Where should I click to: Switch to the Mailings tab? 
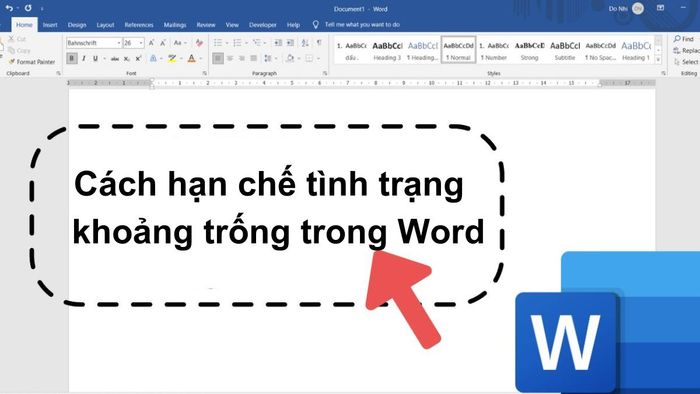[x=175, y=25]
